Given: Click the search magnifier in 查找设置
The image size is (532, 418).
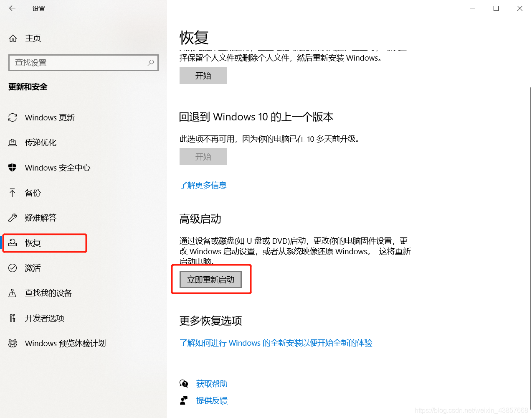Looking at the screenshot, I should (150, 62).
